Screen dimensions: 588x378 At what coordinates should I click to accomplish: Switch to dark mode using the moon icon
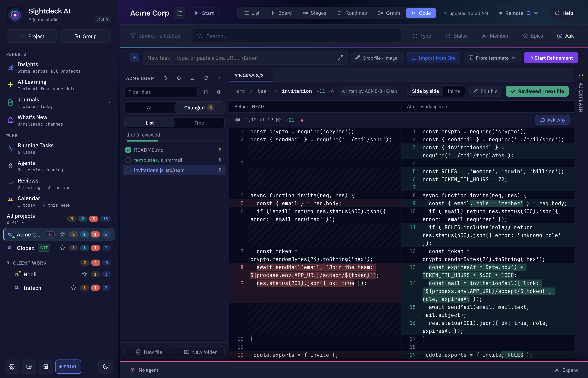point(105,366)
